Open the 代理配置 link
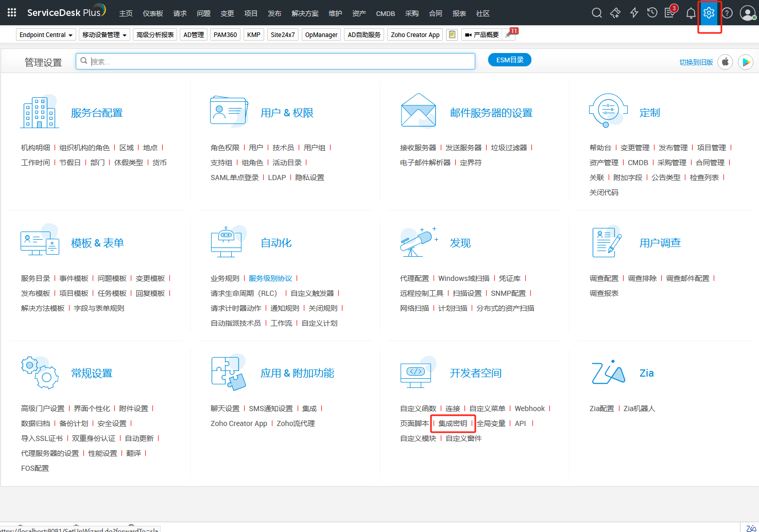759x532 pixels. tap(415, 278)
